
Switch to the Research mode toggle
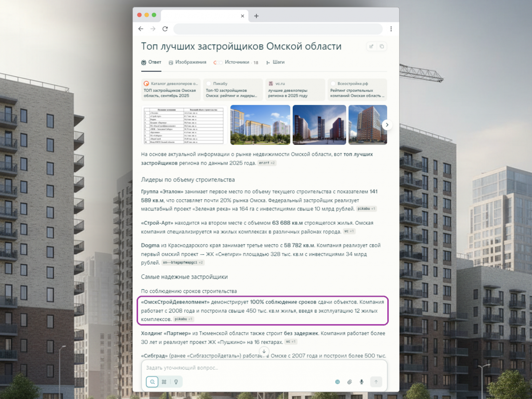pos(164,382)
